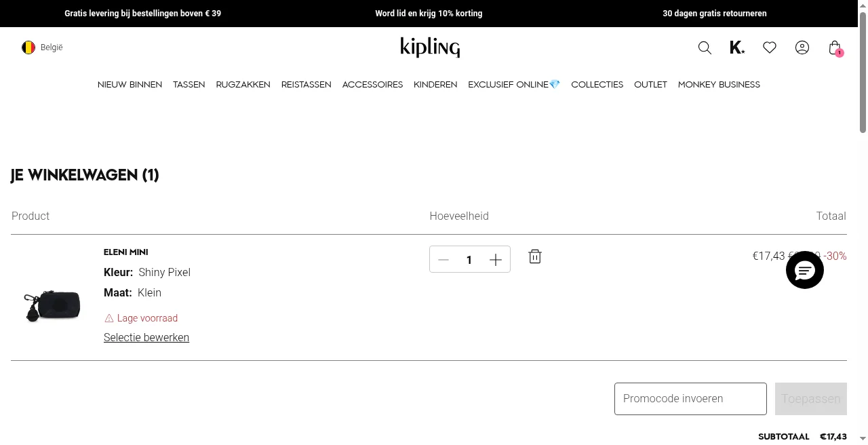
Task: Click the Belgian flag country icon
Action: coord(28,47)
